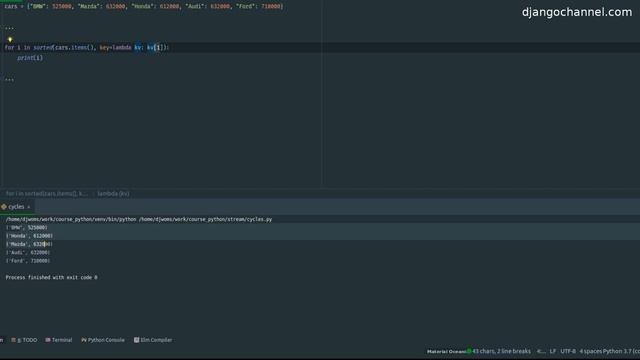Click the cycles tab Python icon
Screen dimensions: 640x360
point(4,207)
